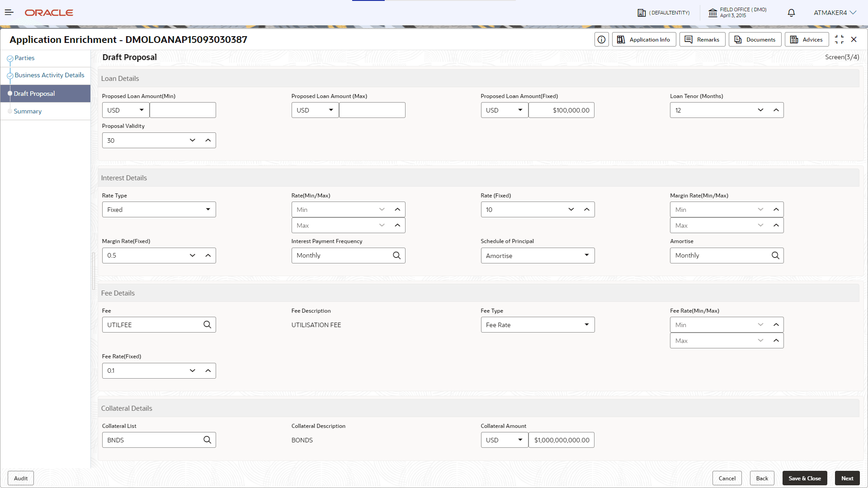868x488 pixels.
Task: Increment the Rate (Fixed) value
Action: 587,210
